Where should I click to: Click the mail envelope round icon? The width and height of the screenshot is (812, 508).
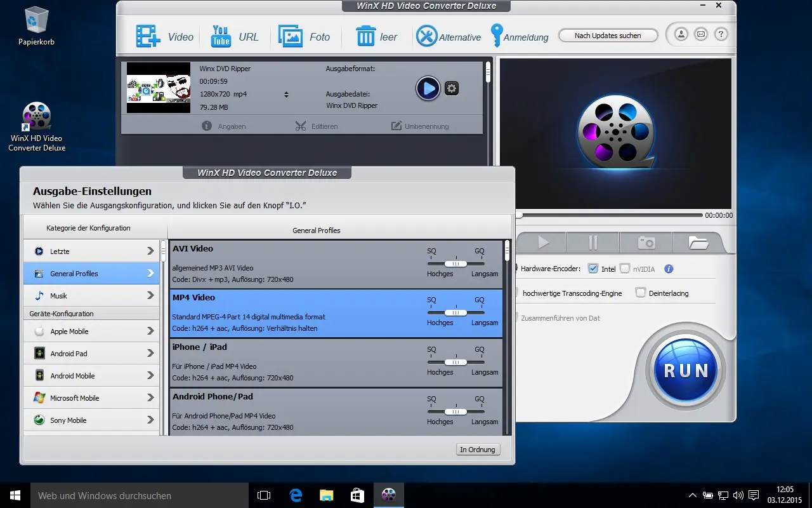click(700, 34)
